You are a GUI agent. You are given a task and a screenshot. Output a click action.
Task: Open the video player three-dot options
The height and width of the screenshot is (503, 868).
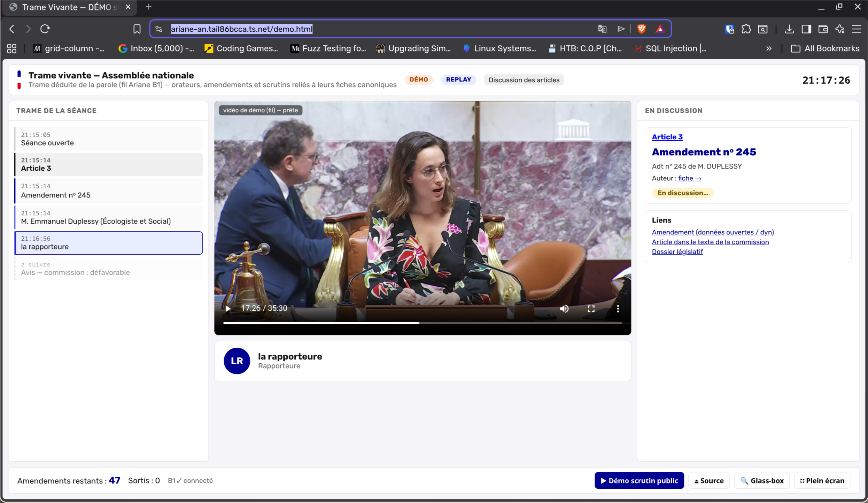tap(618, 309)
